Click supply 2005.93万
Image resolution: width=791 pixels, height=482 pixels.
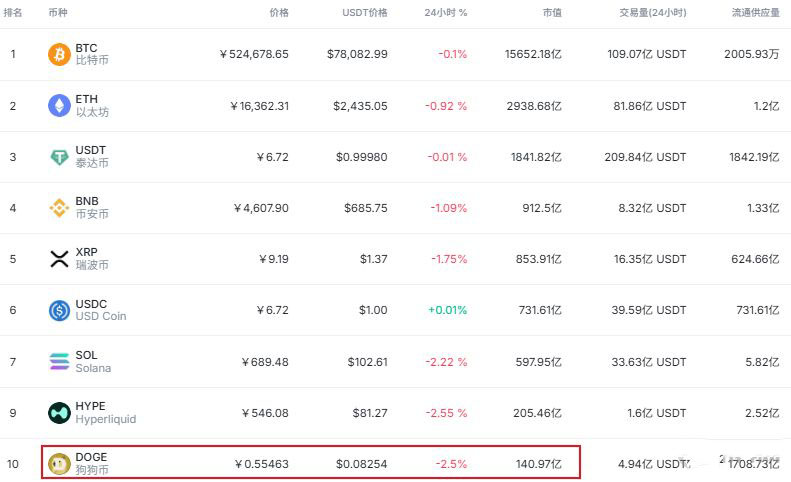pyautogui.click(x=752, y=54)
